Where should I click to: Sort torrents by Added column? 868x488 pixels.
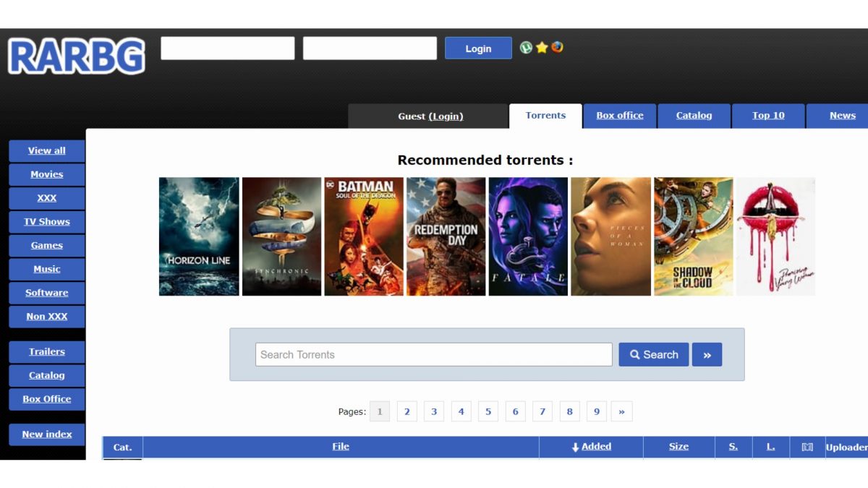click(x=592, y=447)
